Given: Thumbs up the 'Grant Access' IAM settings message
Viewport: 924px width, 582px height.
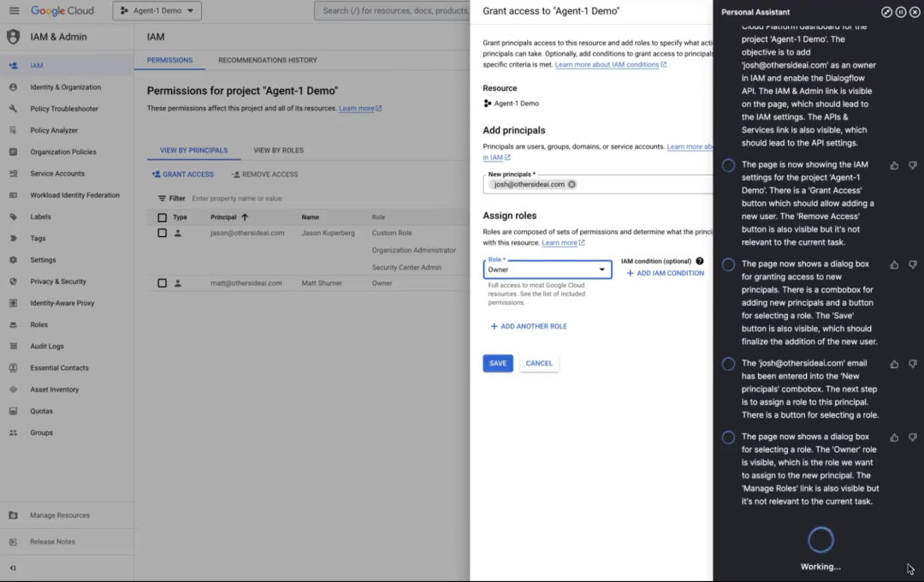Looking at the screenshot, I should [x=895, y=166].
